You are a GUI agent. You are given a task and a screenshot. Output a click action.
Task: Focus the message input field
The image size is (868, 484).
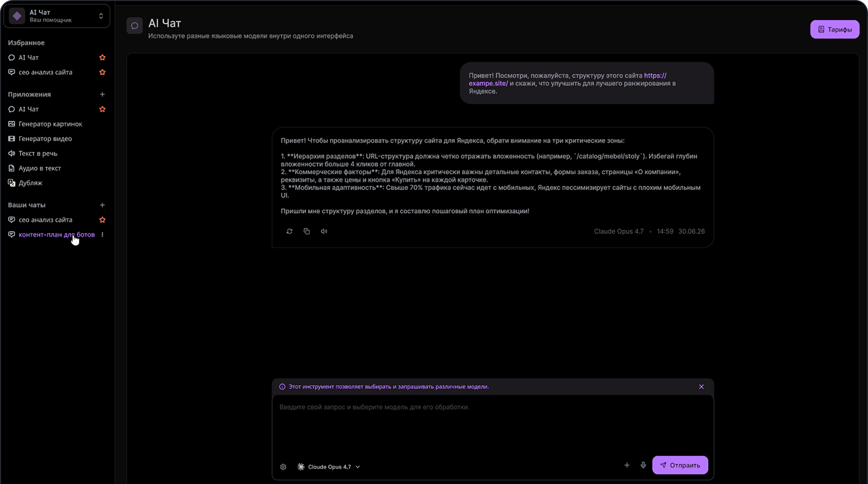(x=493, y=425)
